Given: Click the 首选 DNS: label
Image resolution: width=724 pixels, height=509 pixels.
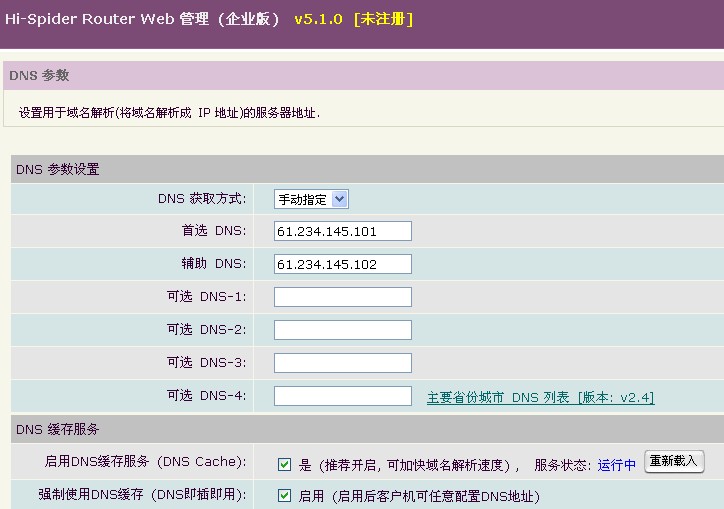Looking at the screenshot, I should tap(214, 230).
